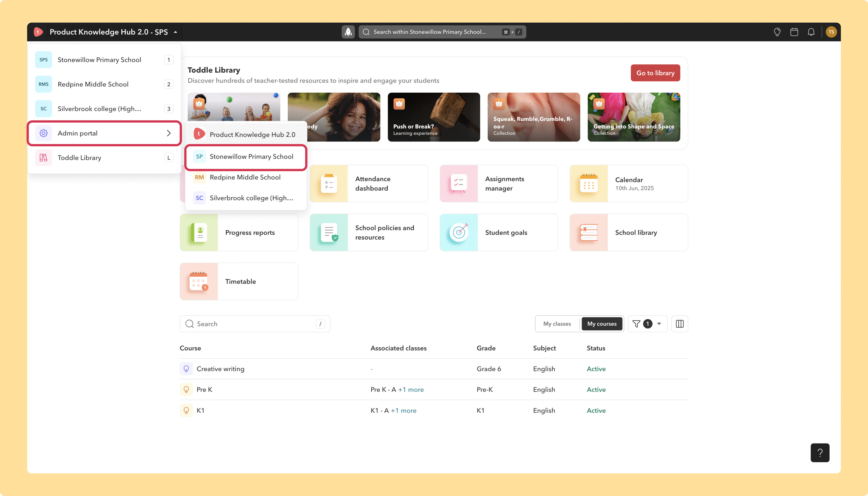Open the Progress reports tile
The image size is (868, 496).
point(239,233)
